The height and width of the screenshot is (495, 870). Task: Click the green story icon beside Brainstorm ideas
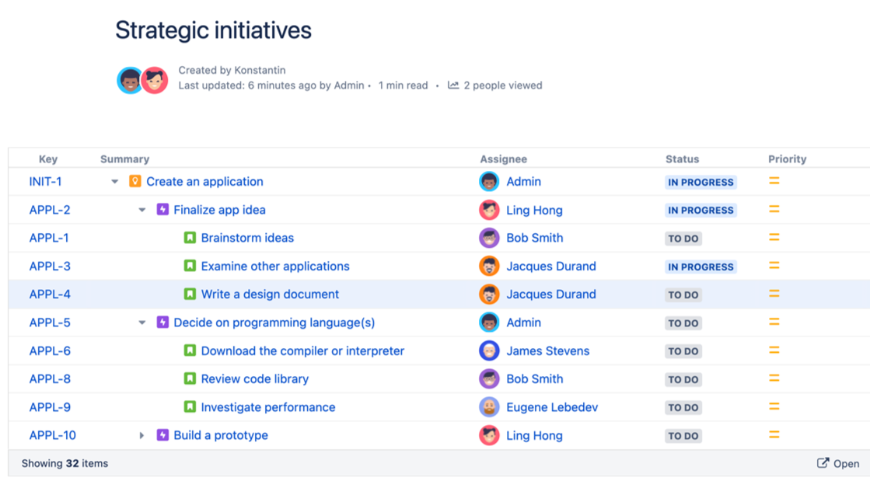[190, 238]
